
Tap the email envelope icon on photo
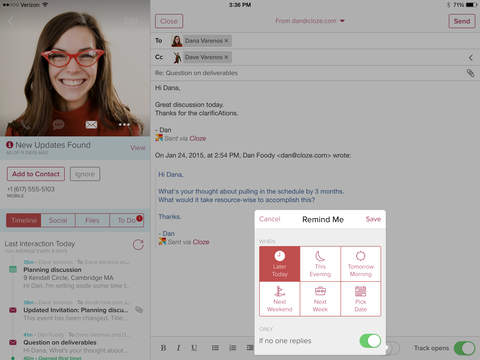tap(91, 125)
